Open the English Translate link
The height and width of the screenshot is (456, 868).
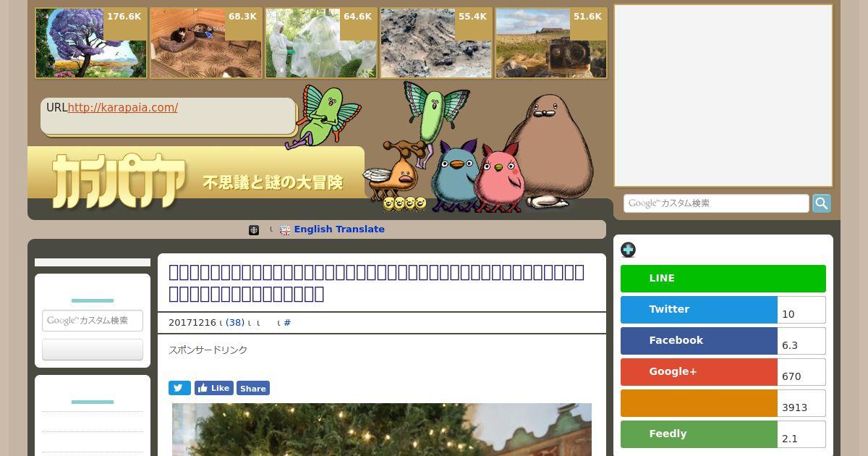(339, 229)
